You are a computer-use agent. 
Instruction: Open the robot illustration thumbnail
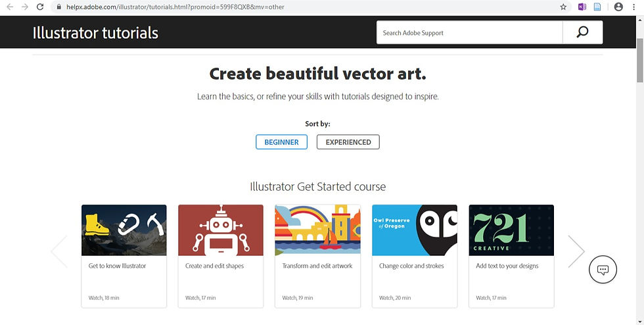pos(221,230)
